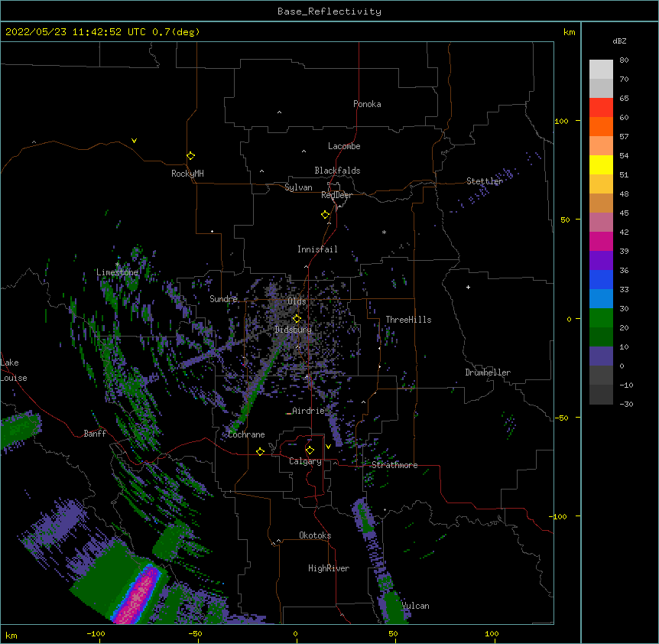The image size is (659, 644).
Task: Click the Stettler label
Action: click(485, 181)
